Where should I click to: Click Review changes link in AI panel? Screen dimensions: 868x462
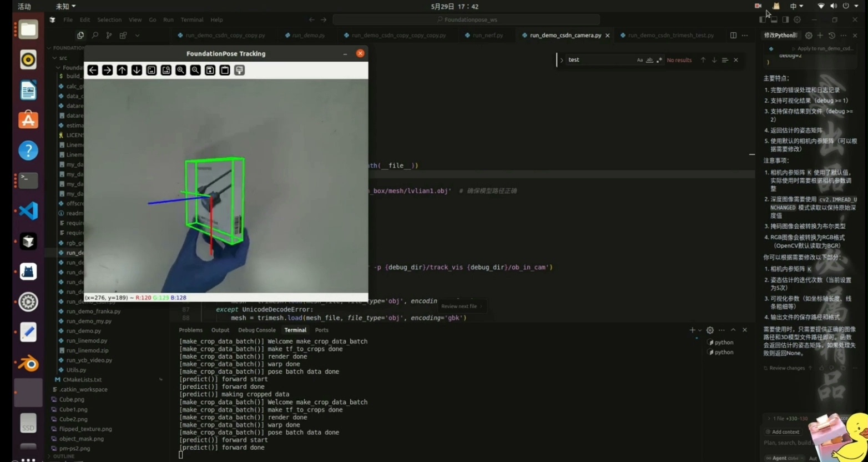click(786, 368)
